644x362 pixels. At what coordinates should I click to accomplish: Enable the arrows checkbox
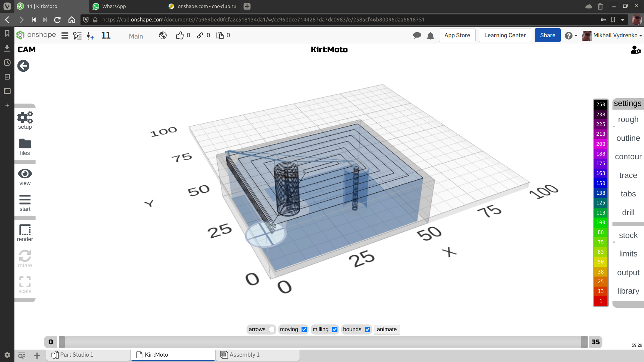tap(272, 329)
